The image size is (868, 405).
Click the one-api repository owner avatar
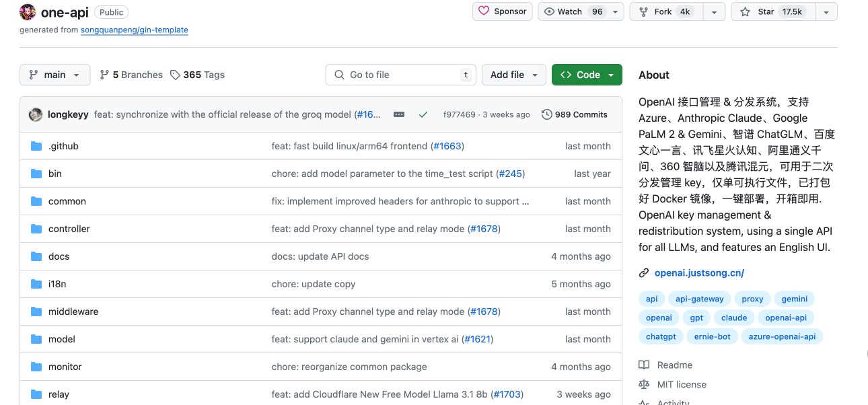28,12
